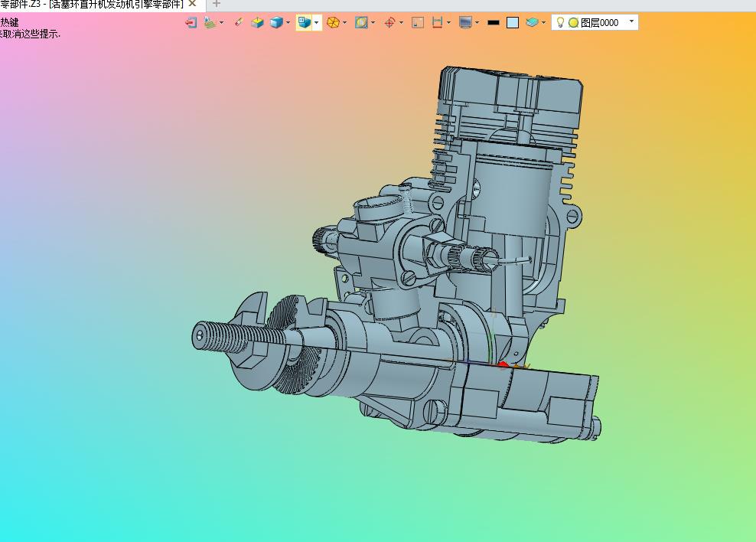Viewport: 756px width, 542px height.
Task: Open dropdown arrow beside green scene icon
Action: 221,23
